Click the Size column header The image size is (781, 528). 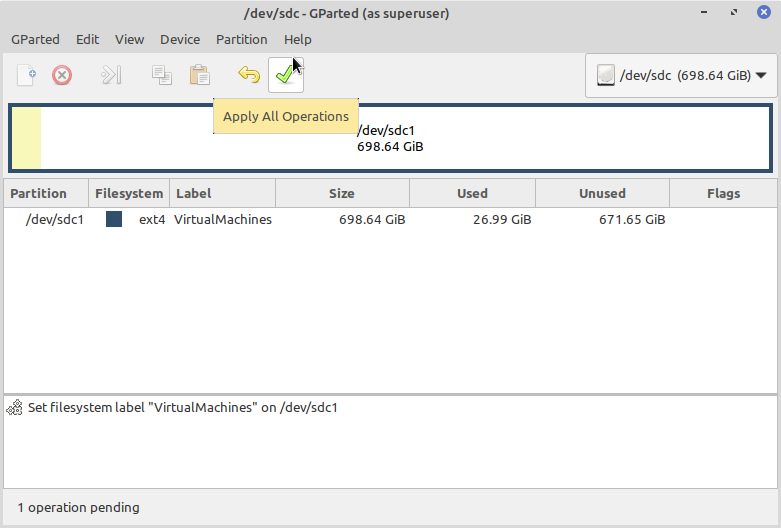click(x=342, y=193)
